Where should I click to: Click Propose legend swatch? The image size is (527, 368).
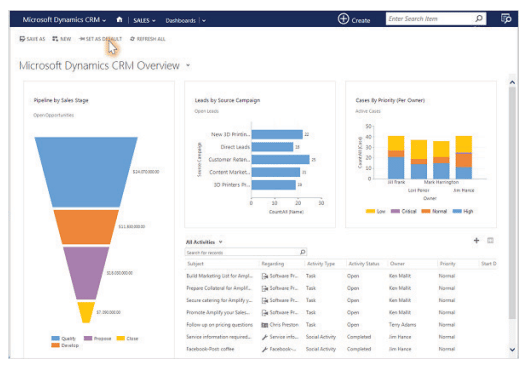click(x=88, y=338)
